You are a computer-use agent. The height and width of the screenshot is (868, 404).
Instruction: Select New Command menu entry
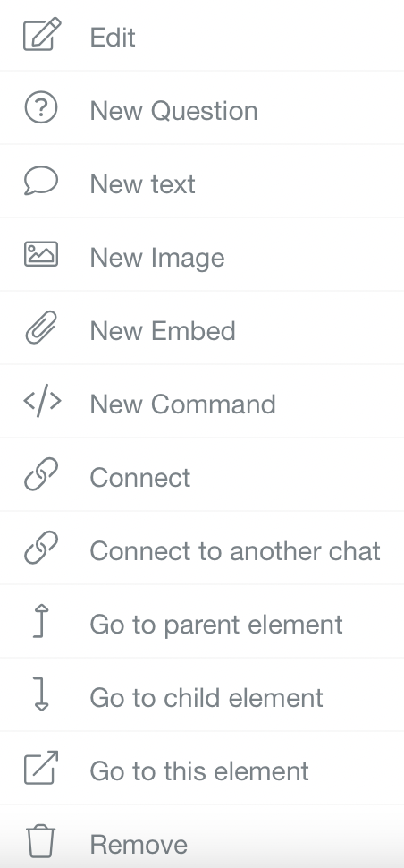point(202,401)
